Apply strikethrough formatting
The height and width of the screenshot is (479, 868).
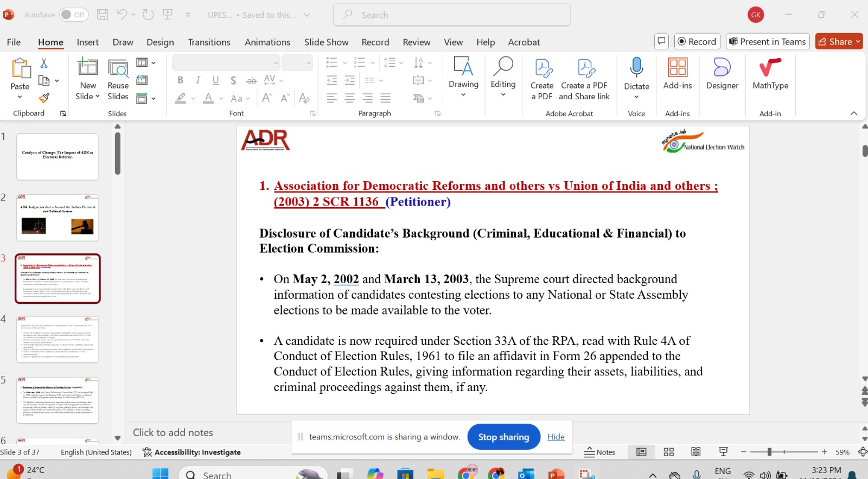pos(252,80)
